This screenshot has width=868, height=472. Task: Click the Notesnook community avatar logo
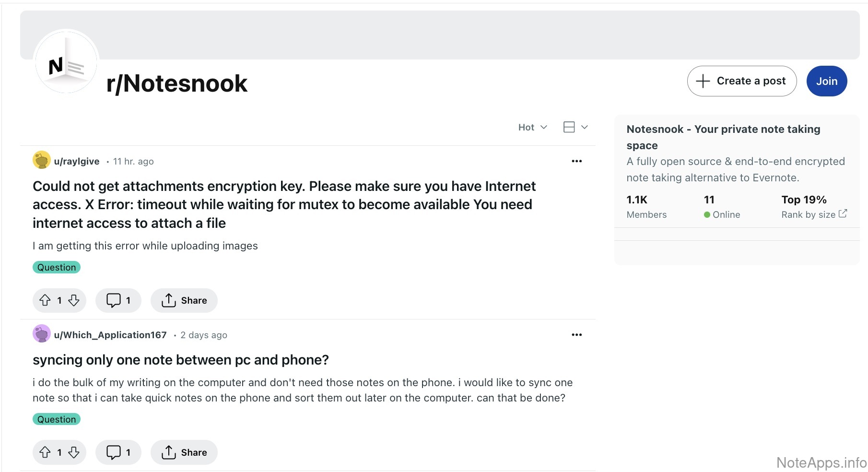click(x=66, y=62)
